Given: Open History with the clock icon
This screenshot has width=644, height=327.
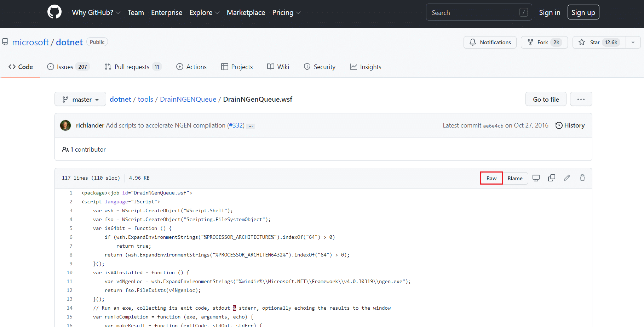Looking at the screenshot, I should [x=570, y=125].
